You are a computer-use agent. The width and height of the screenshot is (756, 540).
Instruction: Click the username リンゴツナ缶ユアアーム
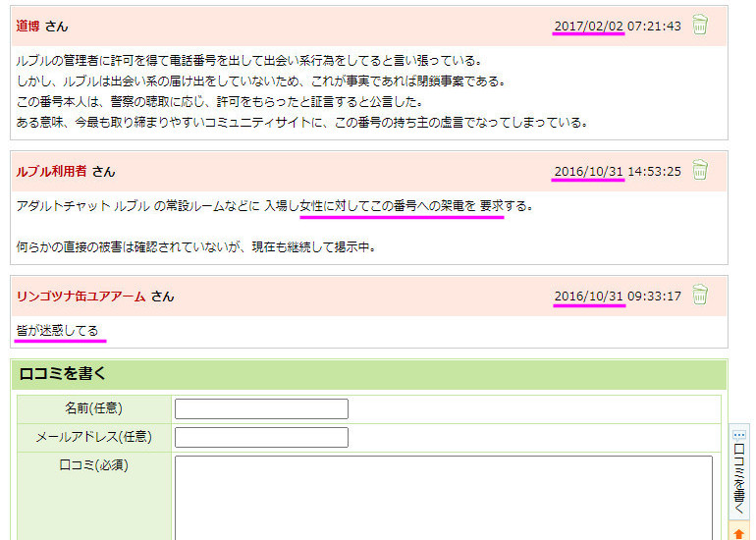[x=81, y=297]
